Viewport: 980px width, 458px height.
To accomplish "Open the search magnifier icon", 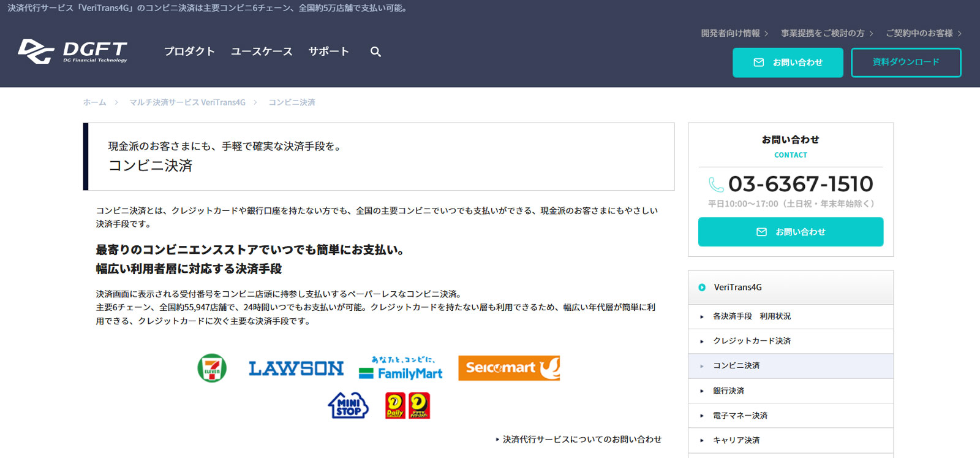I will [375, 52].
